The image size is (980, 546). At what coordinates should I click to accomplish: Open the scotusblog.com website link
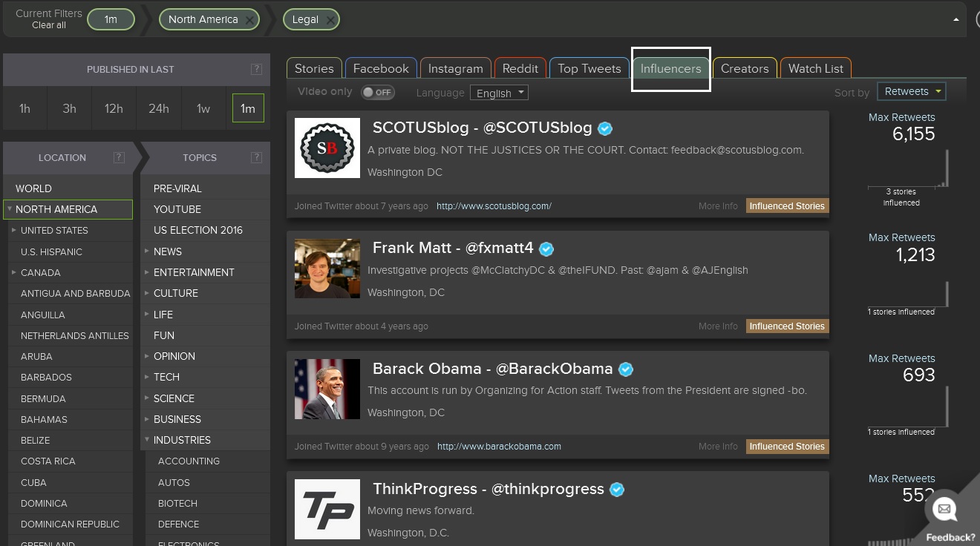494,206
